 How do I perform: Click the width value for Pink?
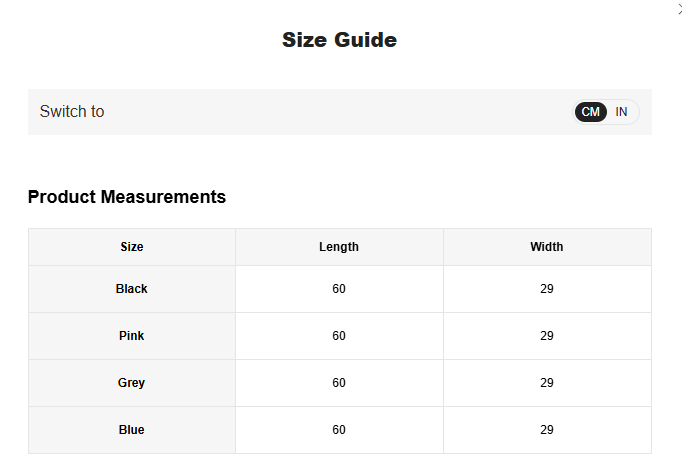547,336
